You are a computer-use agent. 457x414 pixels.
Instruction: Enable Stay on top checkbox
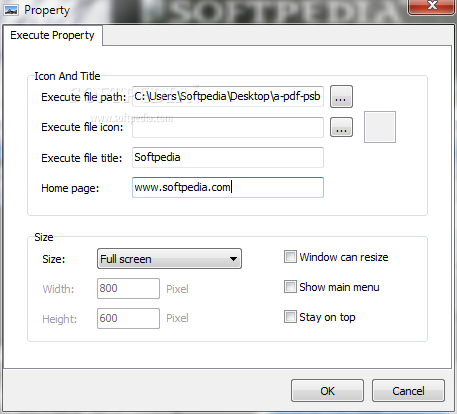click(x=290, y=317)
